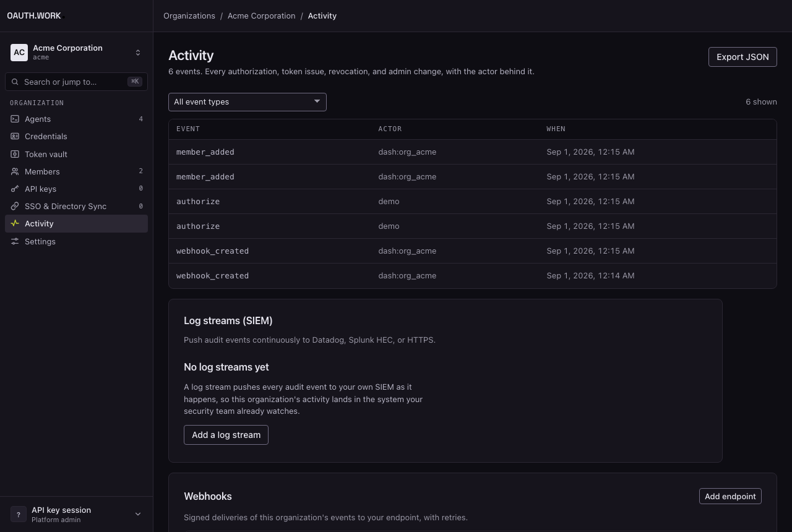The image size is (792, 532).
Task: Select the first authorize event row
Action: [x=473, y=201]
